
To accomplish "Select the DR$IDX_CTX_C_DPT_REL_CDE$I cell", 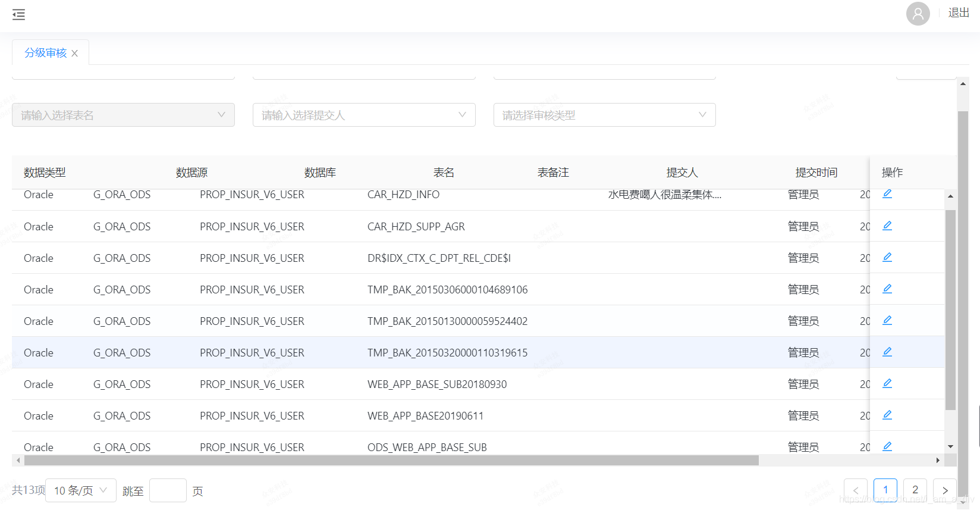I will (x=439, y=258).
